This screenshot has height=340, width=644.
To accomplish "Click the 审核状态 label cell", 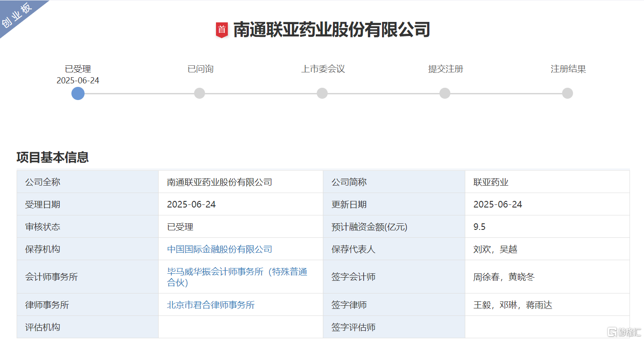I will (x=88, y=226).
